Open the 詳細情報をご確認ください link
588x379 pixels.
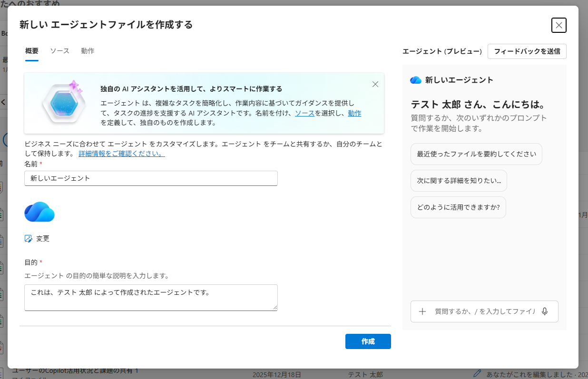point(122,154)
